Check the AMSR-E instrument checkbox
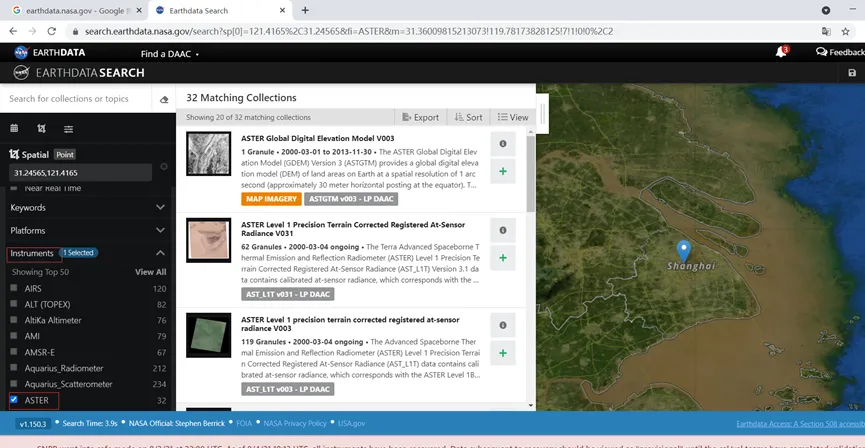The height and width of the screenshot is (448, 865). (x=14, y=352)
